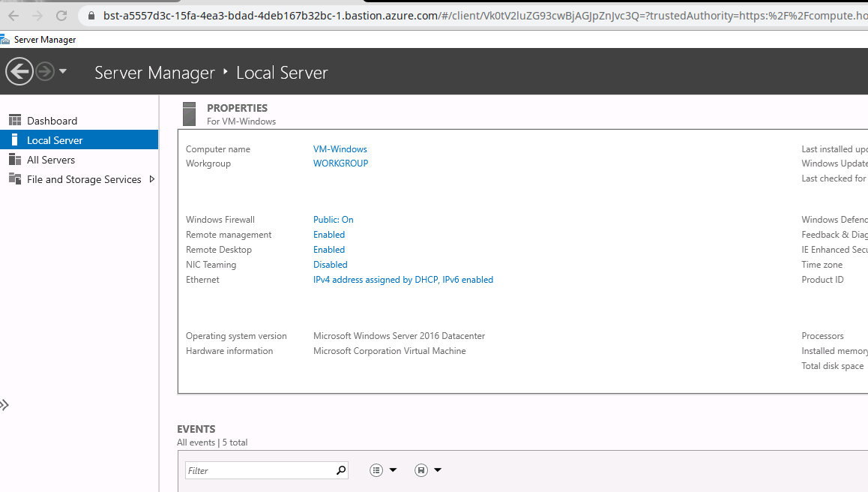
Task: Click the Product ID label
Action: pyautogui.click(x=822, y=280)
